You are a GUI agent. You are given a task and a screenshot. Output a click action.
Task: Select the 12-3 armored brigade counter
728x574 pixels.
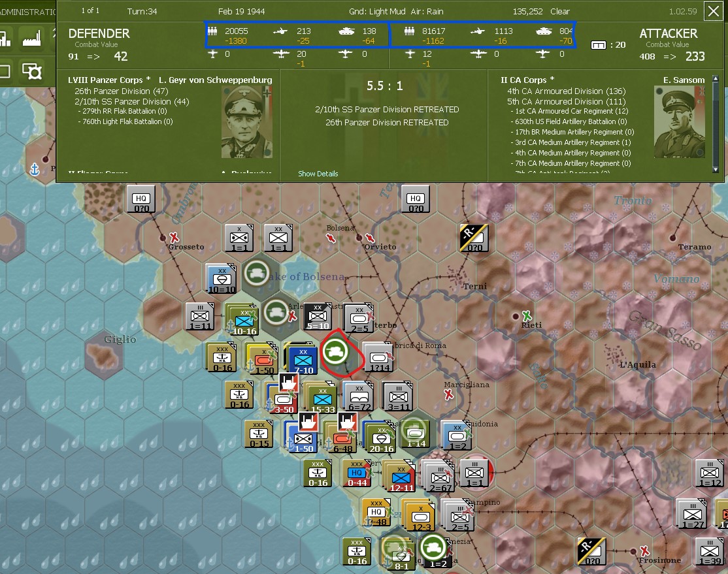(420, 516)
